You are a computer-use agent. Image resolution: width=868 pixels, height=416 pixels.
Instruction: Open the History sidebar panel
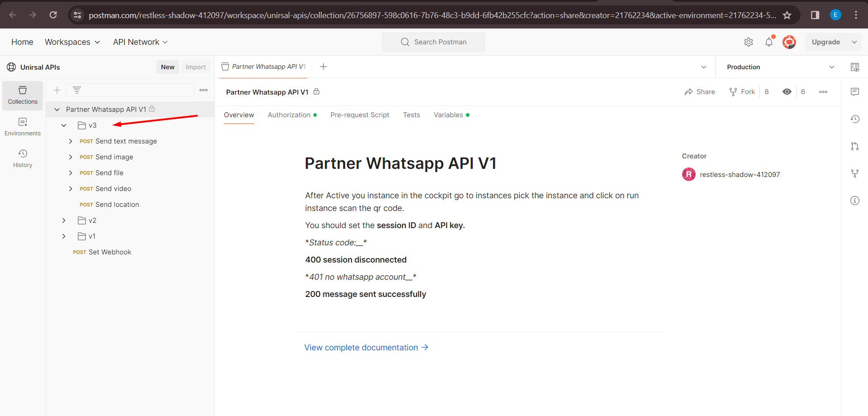(x=23, y=159)
